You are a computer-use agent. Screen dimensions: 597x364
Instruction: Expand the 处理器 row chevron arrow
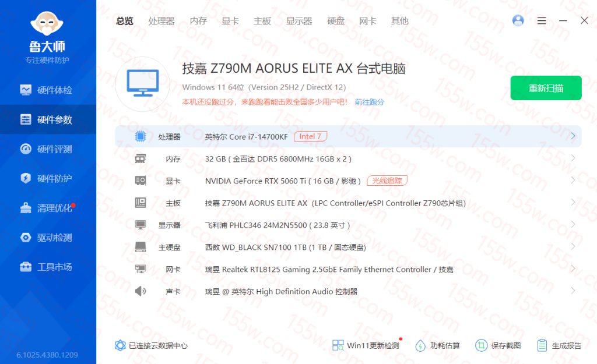573,136
